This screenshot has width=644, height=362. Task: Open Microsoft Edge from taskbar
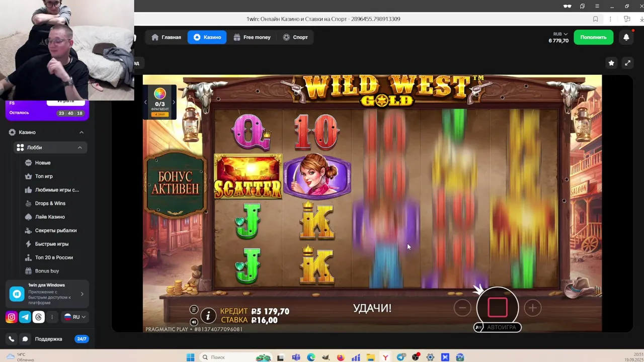coord(311,357)
